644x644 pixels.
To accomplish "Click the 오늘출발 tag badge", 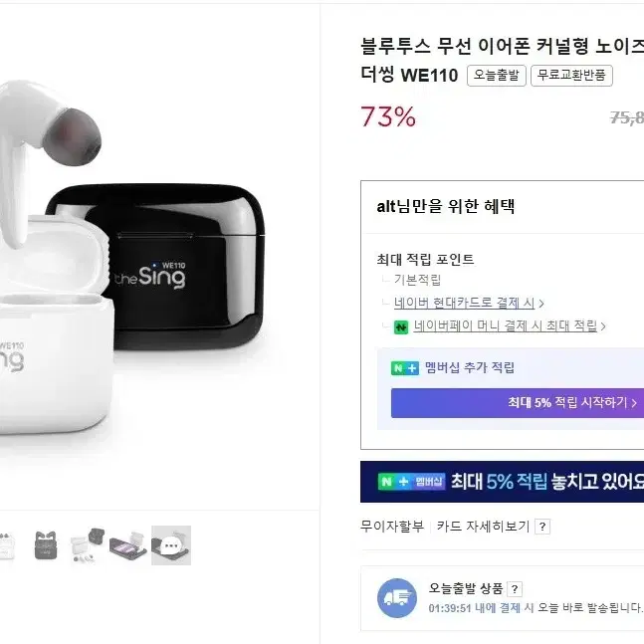I will tap(496, 76).
